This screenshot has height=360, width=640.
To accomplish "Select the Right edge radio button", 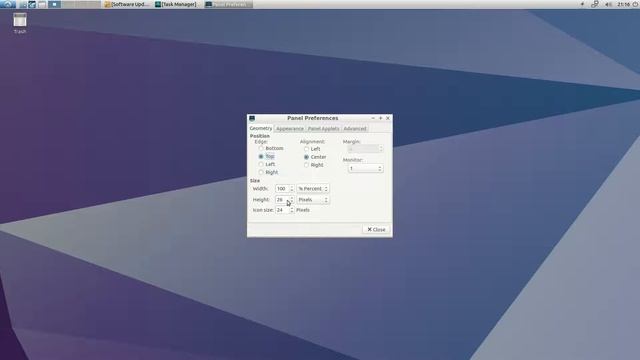I will pyautogui.click(x=261, y=172).
